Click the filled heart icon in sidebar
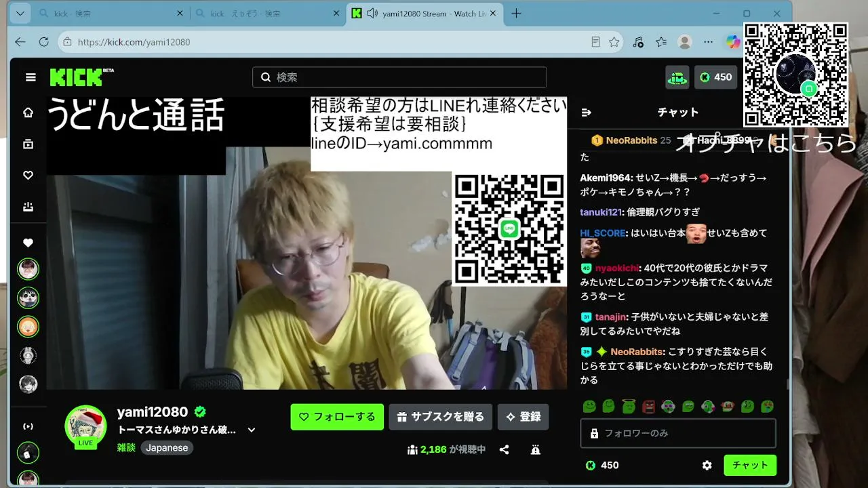 (x=28, y=243)
